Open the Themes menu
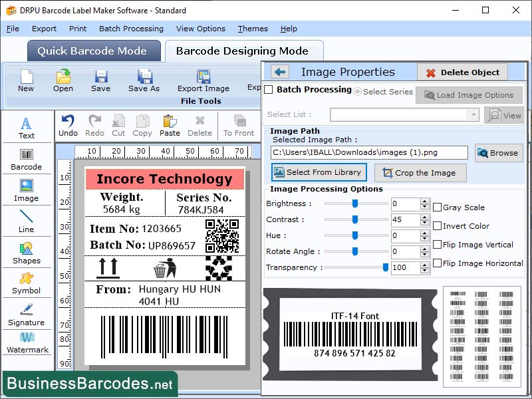 [x=252, y=29]
